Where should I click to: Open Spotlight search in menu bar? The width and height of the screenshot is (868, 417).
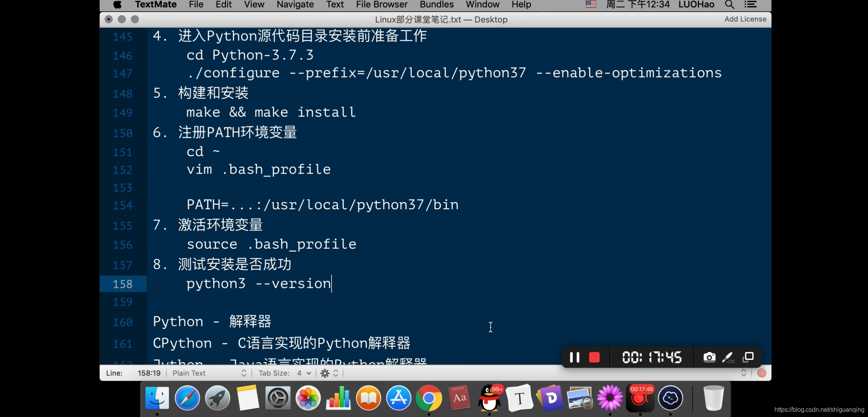tap(729, 5)
